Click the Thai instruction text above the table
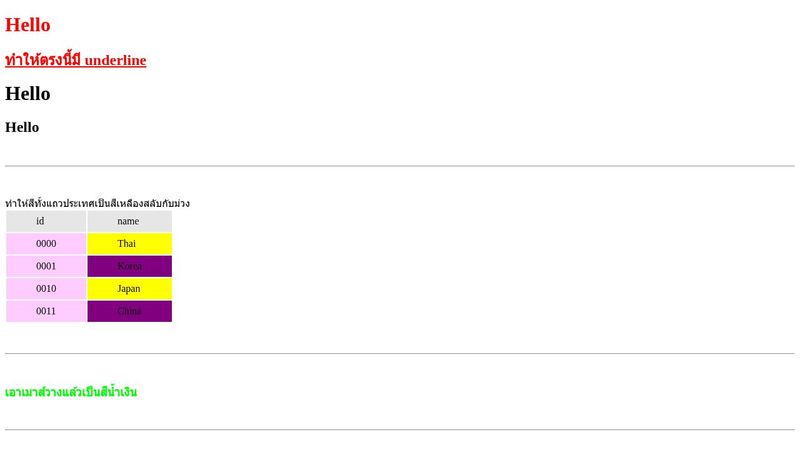This screenshot has width=800, height=450. tap(97, 203)
